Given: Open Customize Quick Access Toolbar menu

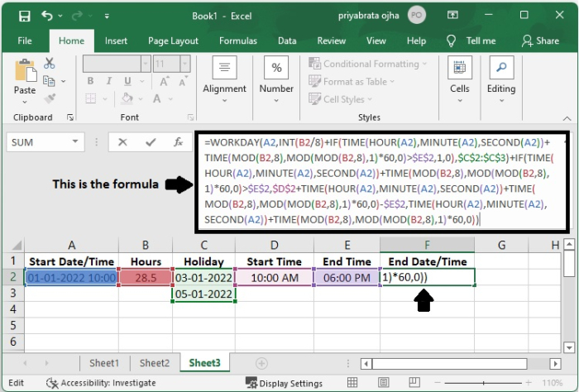Looking at the screenshot, I should pos(107,17).
